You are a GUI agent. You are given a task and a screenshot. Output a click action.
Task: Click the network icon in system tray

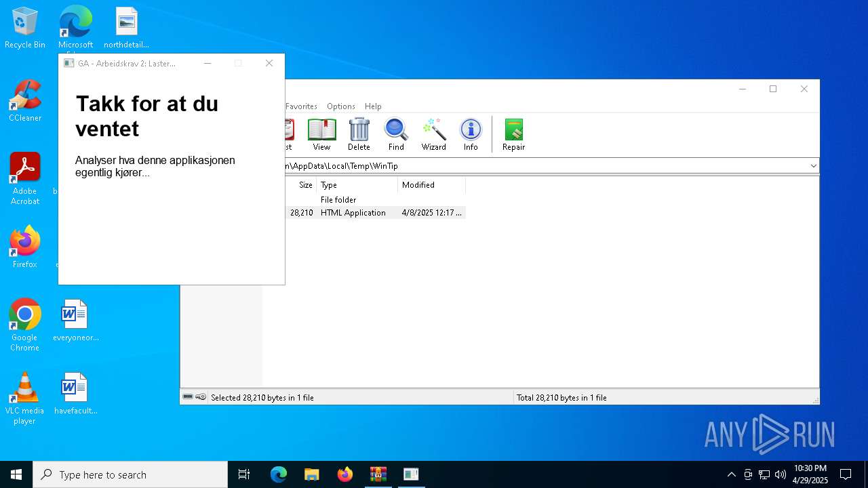[764, 474]
